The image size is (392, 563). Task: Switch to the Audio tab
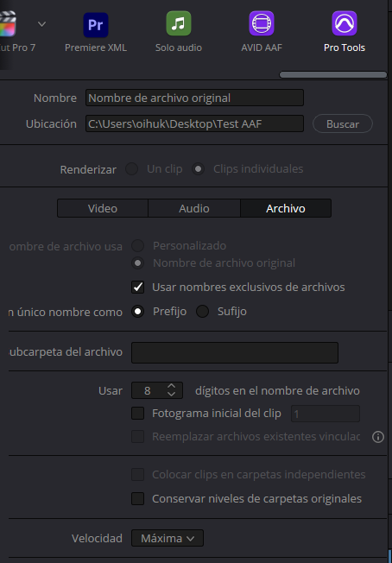(194, 208)
